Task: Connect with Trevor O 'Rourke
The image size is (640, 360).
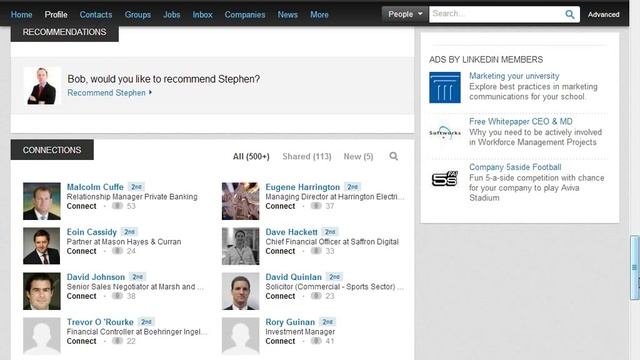Action: pyautogui.click(x=82, y=341)
